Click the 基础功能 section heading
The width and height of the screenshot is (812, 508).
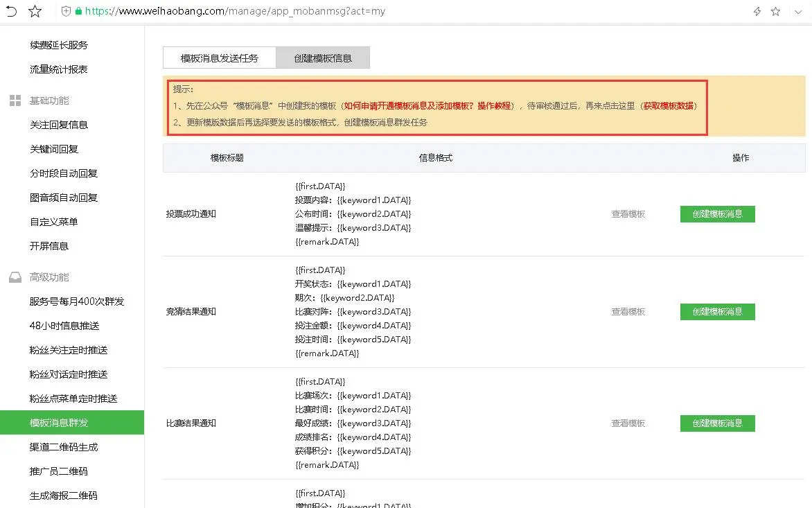click(x=49, y=100)
